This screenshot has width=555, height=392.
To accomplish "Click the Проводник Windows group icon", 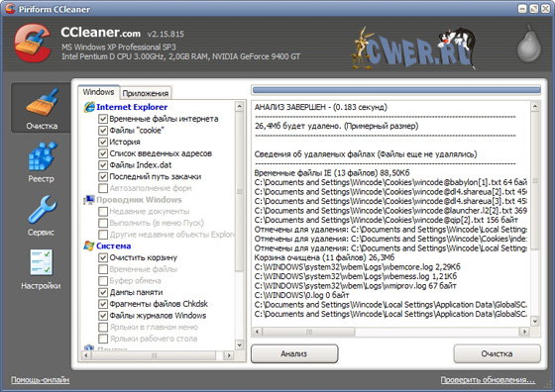I will click(89, 200).
